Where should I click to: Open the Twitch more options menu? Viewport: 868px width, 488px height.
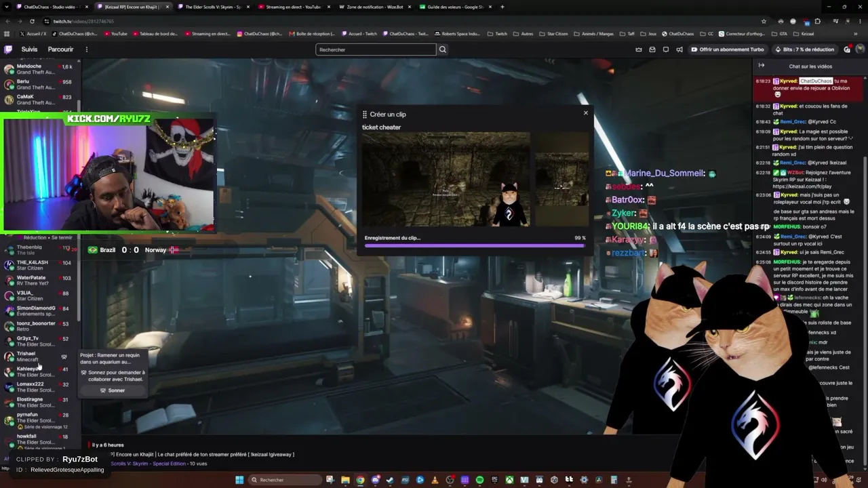86,49
